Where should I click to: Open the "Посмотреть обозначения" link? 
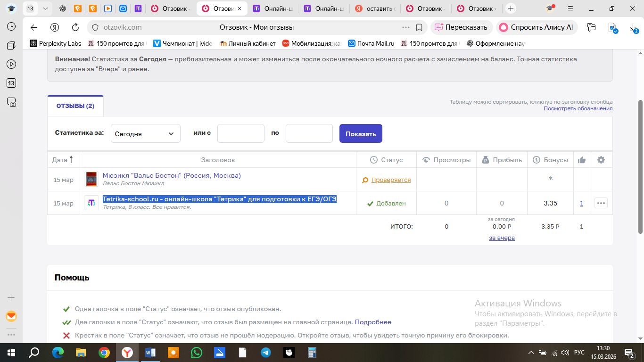click(578, 108)
